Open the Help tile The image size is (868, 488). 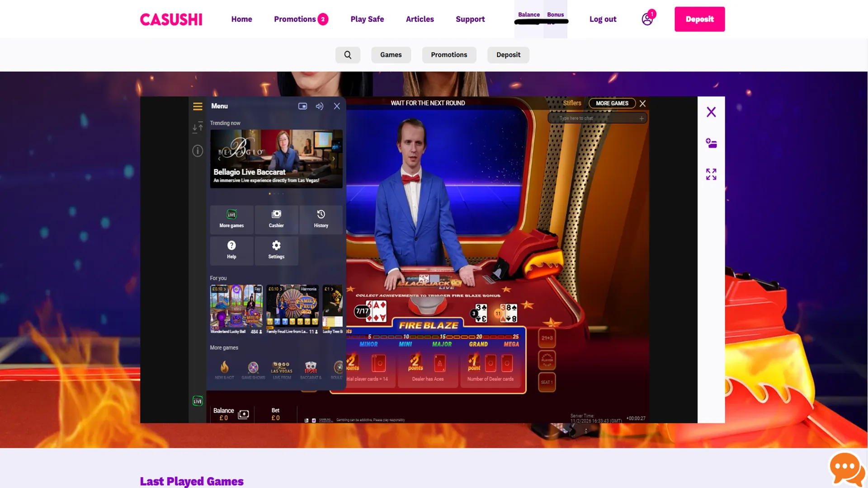tap(231, 251)
